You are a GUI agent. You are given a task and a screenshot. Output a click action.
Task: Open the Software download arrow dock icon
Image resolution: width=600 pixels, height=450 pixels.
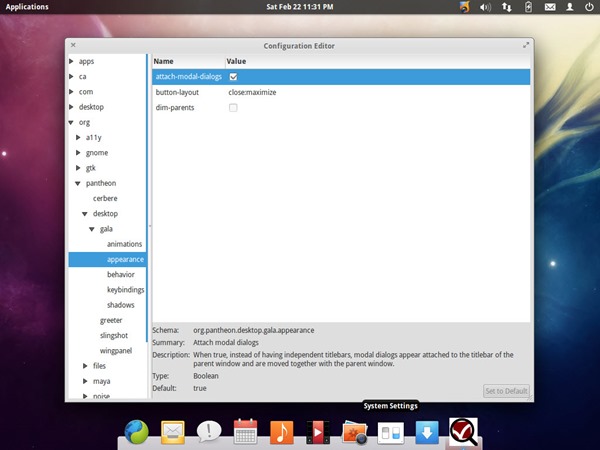[427, 432]
